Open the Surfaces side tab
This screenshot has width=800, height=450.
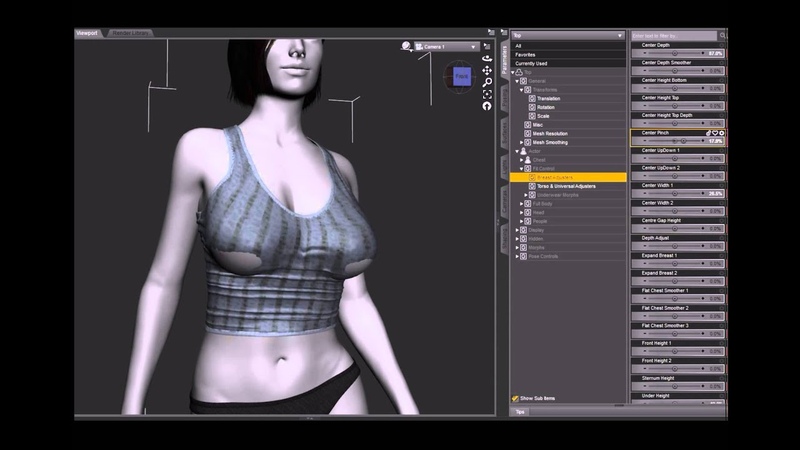pos(505,132)
